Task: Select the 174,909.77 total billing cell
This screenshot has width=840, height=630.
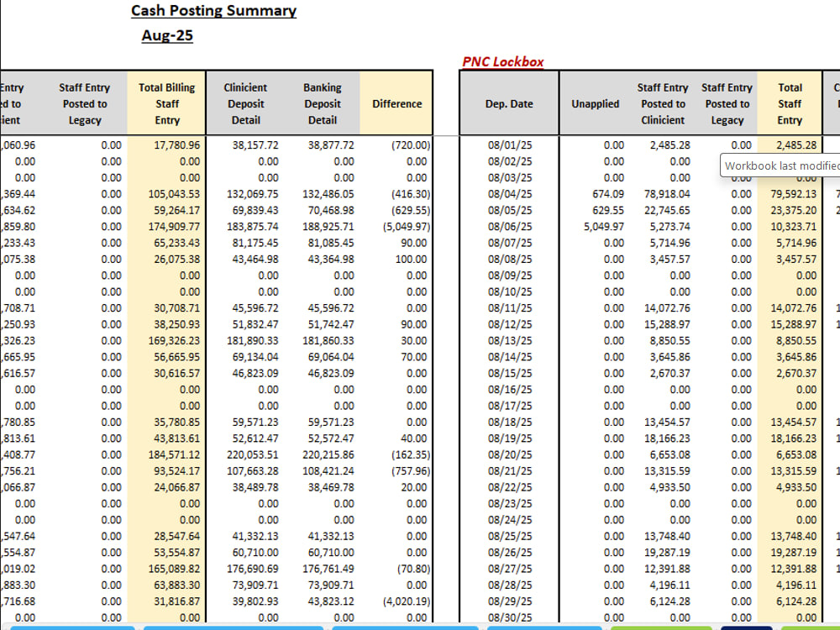Action: 174,227
